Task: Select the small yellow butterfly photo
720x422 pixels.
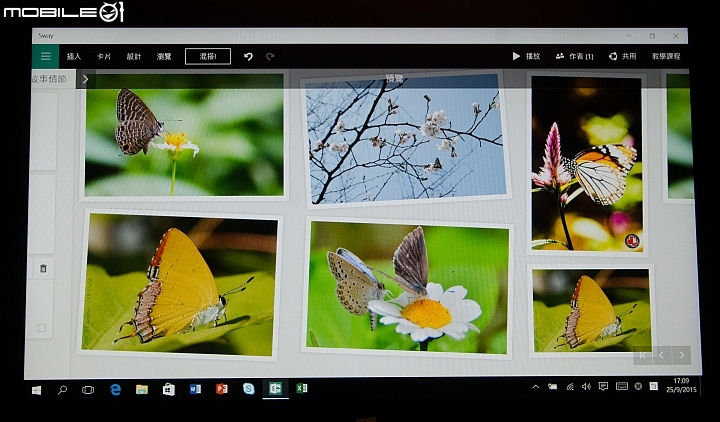Action: coord(591,311)
